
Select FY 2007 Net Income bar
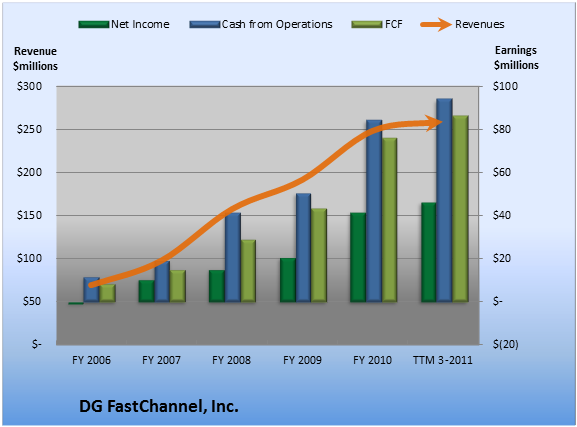146,291
